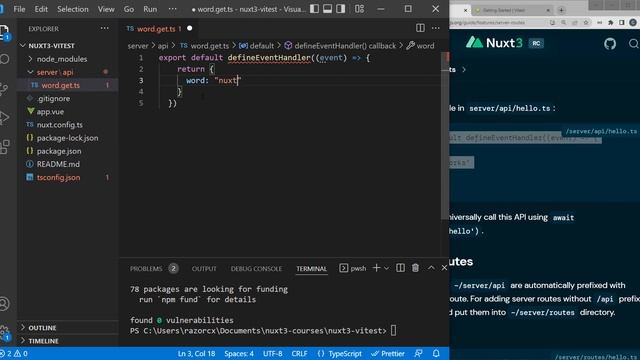This screenshot has height=360, width=640.
Task: Open the Go menu
Action: (129, 9)
